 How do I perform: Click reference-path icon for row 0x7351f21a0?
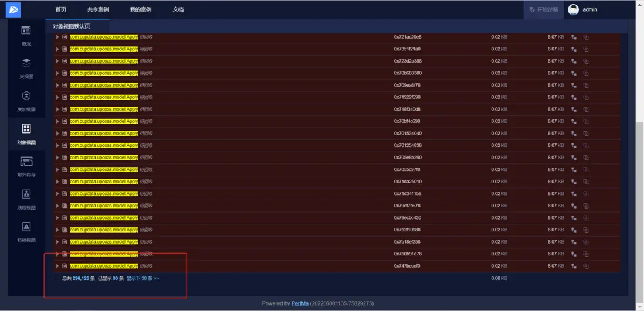pyautogui.click(x=574, y=49)
